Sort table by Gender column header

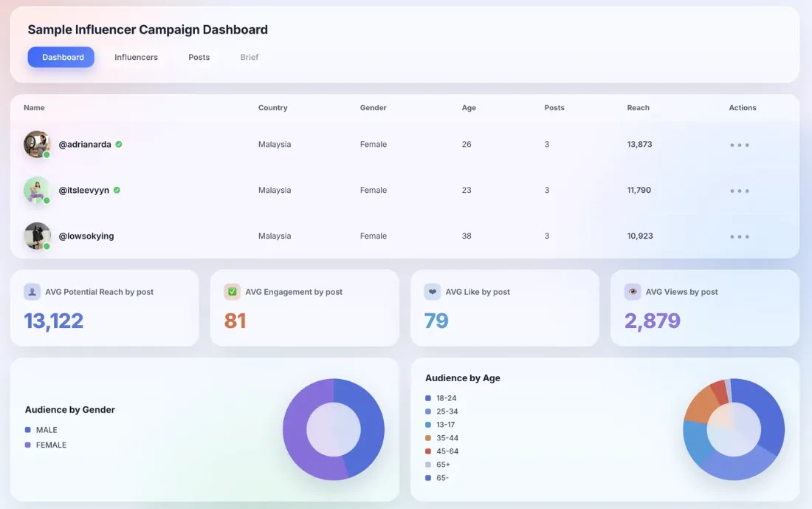374,108
